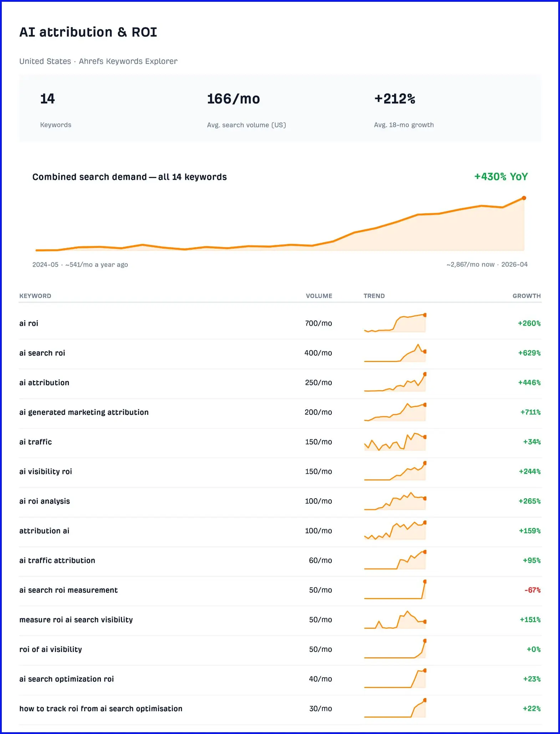This screenshot has width=560, height=734.
Task: Click the 'ai traffic attribution' sparkline endpoint
Action: (x=424, y=552)
